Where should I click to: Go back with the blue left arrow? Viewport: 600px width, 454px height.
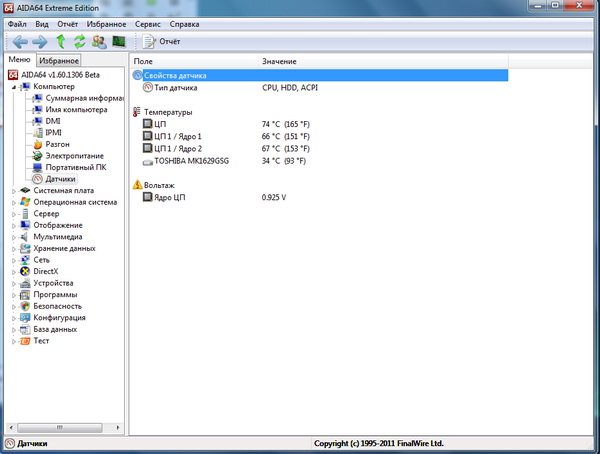pyautogui.click(x=20, y=41)
